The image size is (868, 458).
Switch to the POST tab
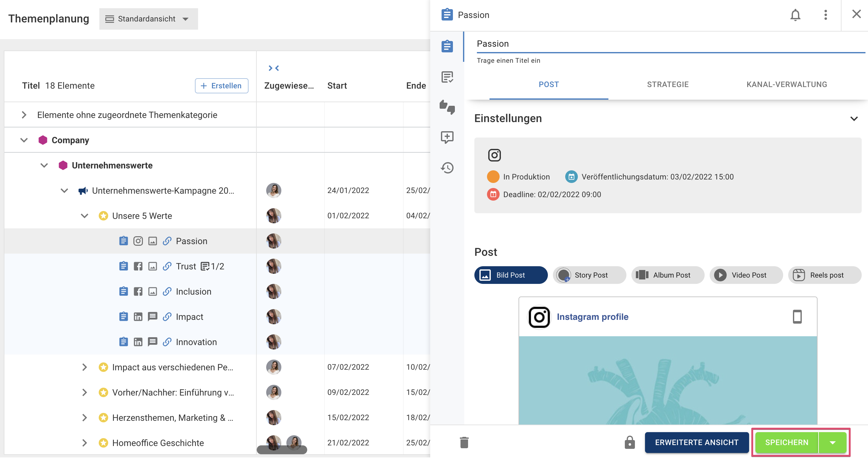point(548,85)
